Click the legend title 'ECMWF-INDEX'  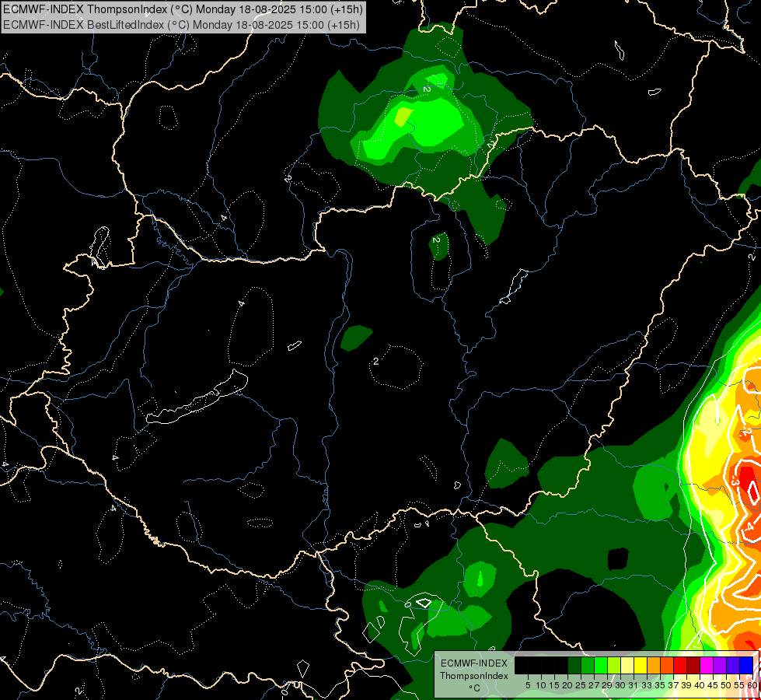(x=474, y=663)
